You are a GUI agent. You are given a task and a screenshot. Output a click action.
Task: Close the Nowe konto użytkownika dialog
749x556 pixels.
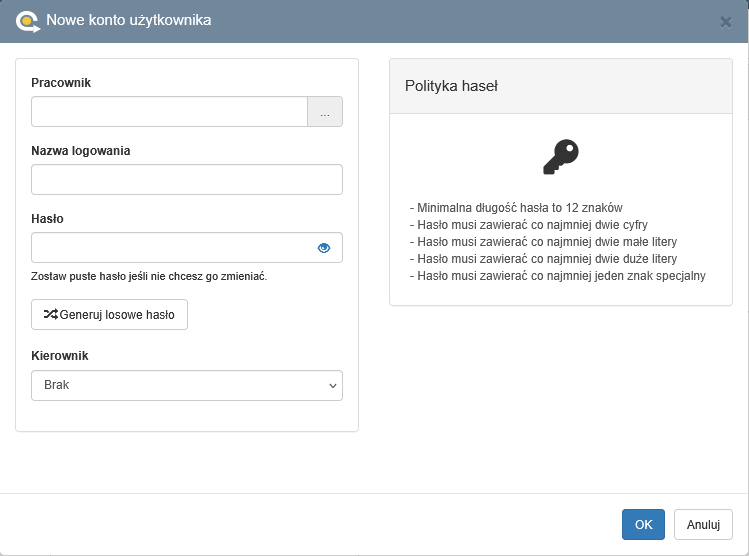pos(726,22)
